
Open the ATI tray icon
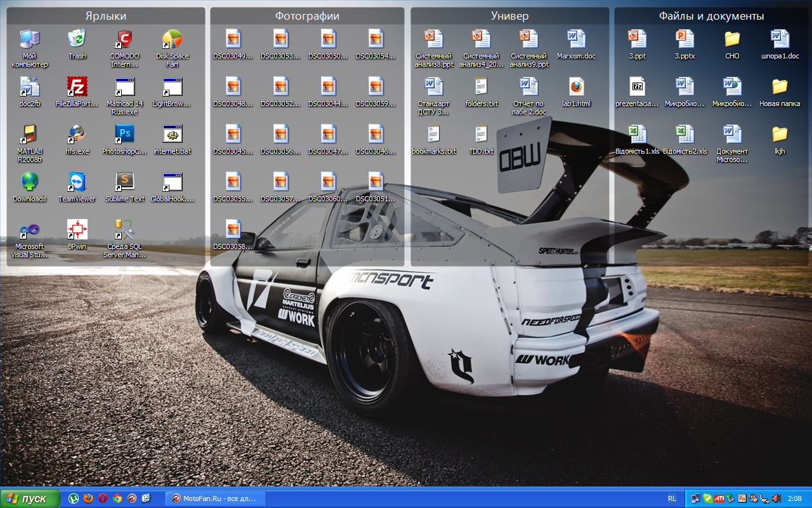tap(719, 498)
